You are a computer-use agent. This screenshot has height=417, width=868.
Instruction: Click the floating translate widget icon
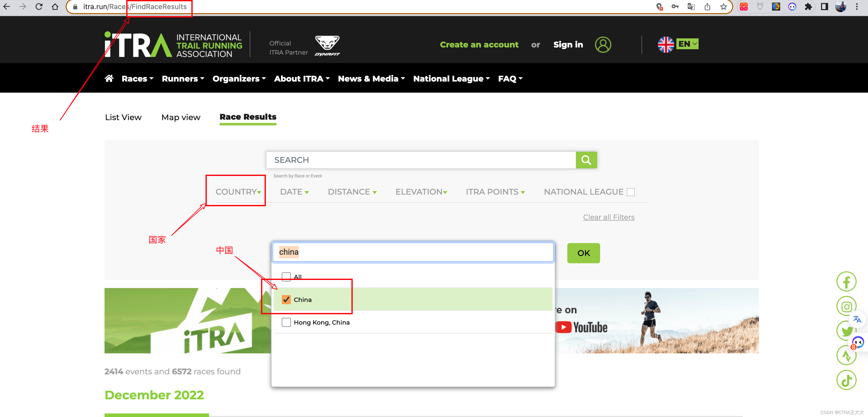[857, 319]
